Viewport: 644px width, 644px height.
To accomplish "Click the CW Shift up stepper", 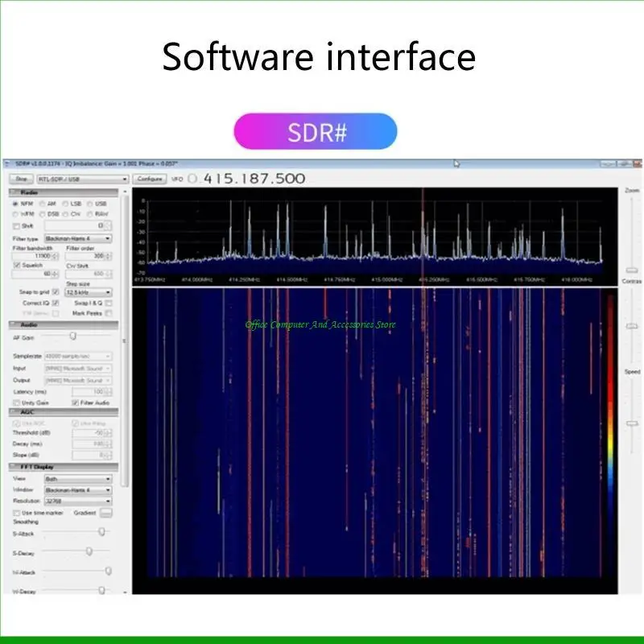I will tap(109, 272).
